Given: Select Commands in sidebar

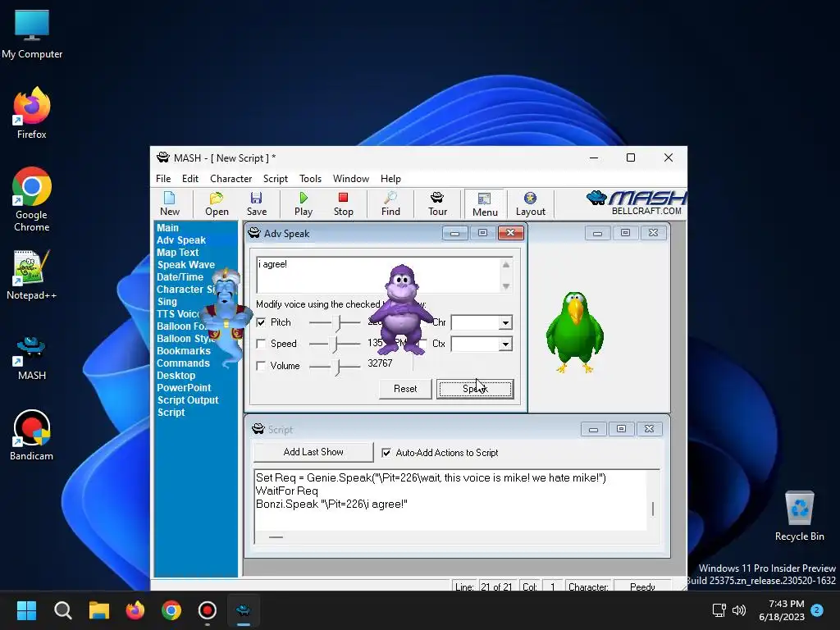Looking at the screenshot, I should pos(183,363).
